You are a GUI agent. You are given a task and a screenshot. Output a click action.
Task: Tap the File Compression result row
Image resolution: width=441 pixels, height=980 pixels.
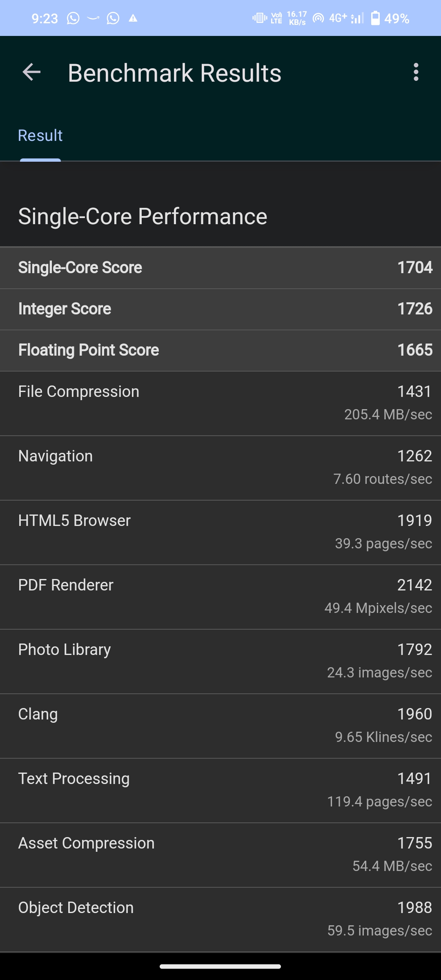pos(220,403)
